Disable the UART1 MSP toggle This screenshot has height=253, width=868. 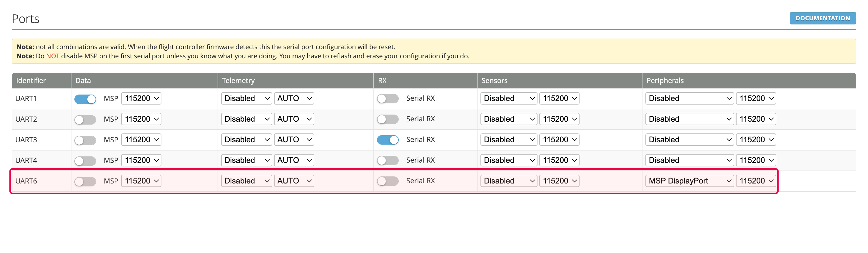tap(85, 99)
